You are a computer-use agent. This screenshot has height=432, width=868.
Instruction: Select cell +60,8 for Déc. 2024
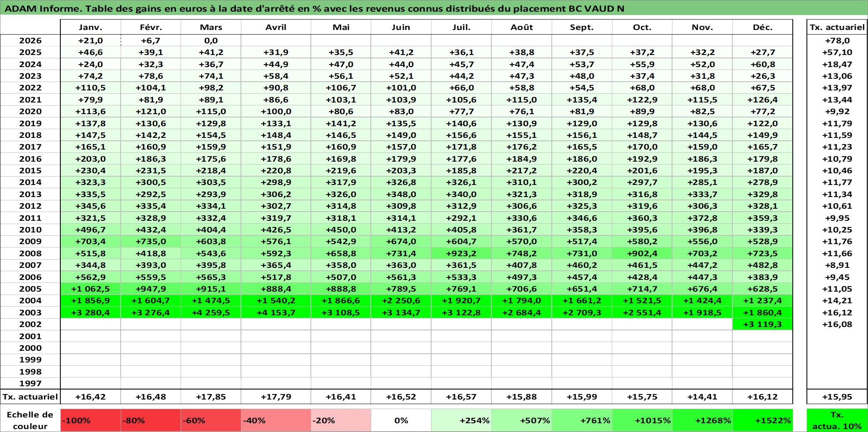point(763,64)
